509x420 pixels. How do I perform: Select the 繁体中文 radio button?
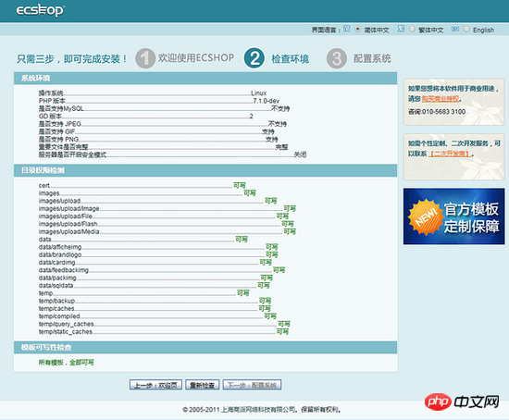(412, 30)
